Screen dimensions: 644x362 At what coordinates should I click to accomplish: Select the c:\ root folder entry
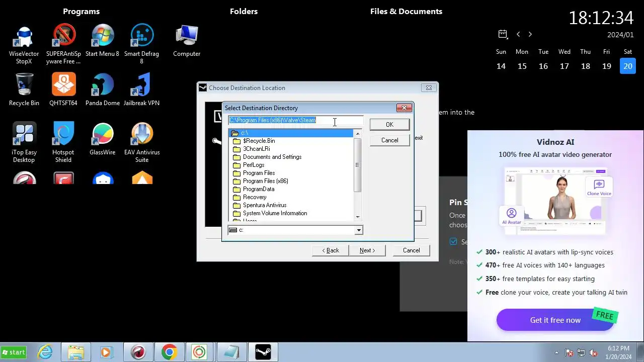291,133
